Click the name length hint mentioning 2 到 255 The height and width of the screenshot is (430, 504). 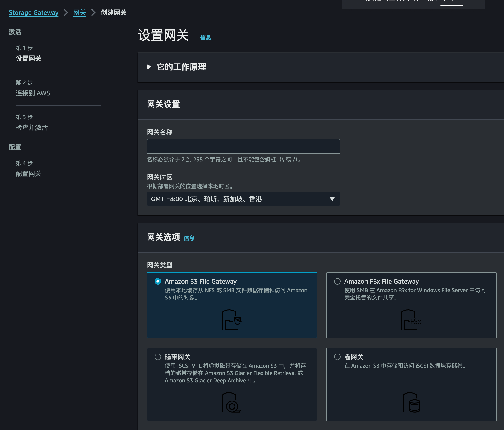click(x=225, y=159)
